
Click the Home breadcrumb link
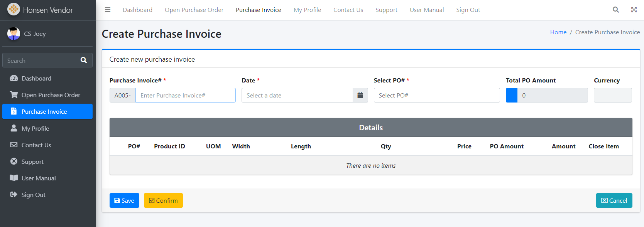[558, 32]
